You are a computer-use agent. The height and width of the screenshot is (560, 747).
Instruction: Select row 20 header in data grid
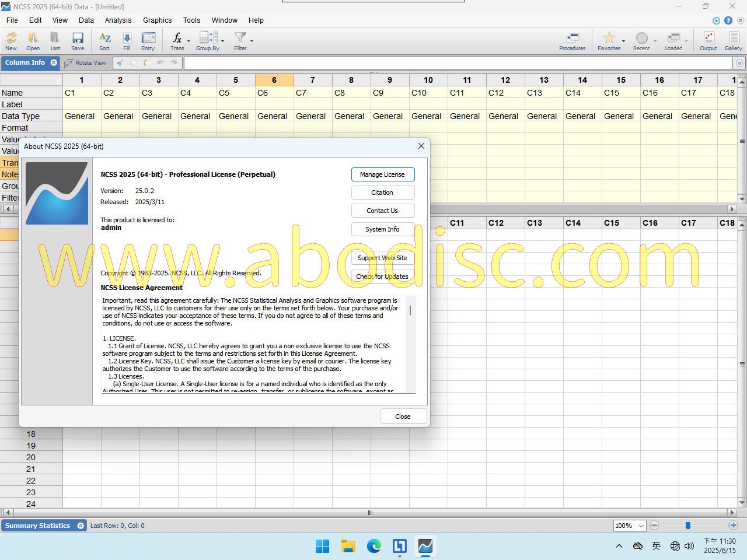(x=31, y=457)
